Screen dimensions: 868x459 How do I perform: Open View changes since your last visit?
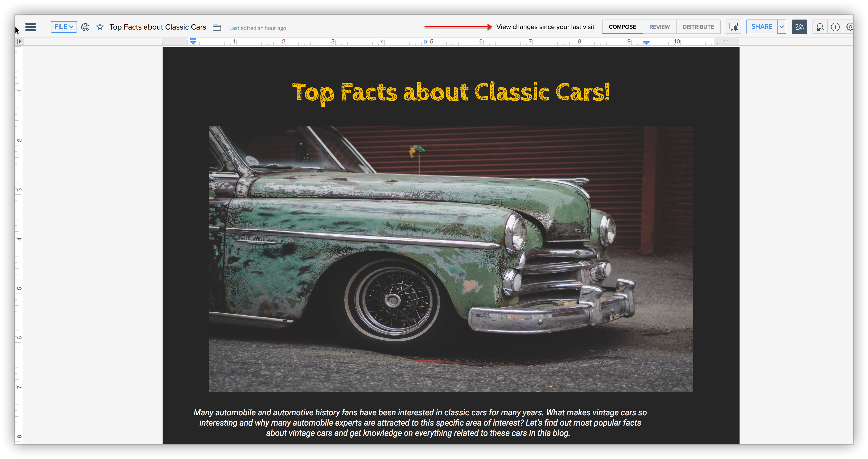(x=545, y=27)
